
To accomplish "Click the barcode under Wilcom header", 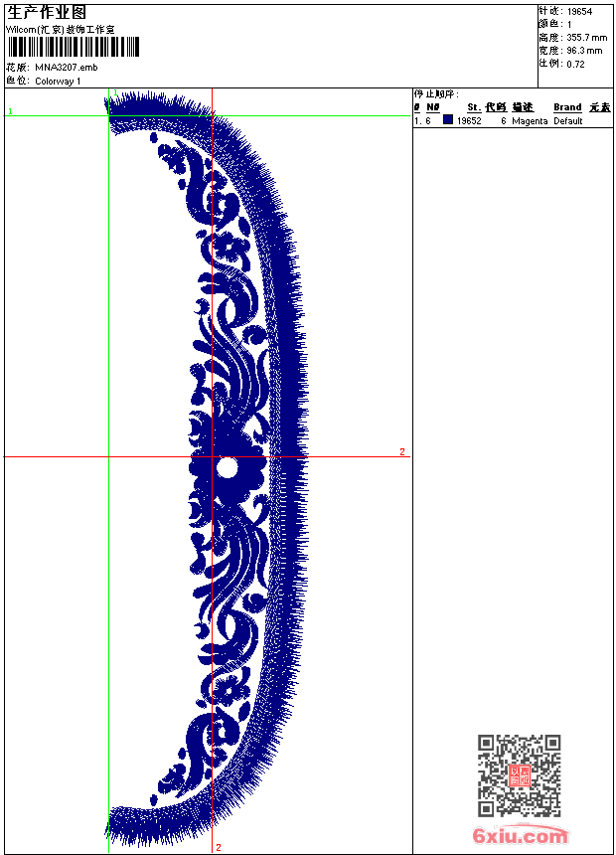I will click(x=74, y=47).
